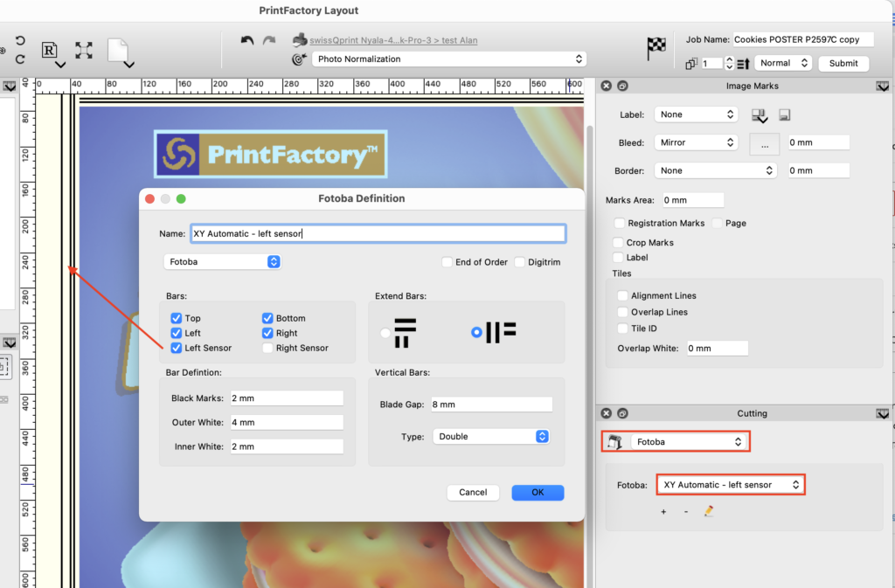
Task: Open the Normal priority dropdown
Action: click(x=783, y=63)
